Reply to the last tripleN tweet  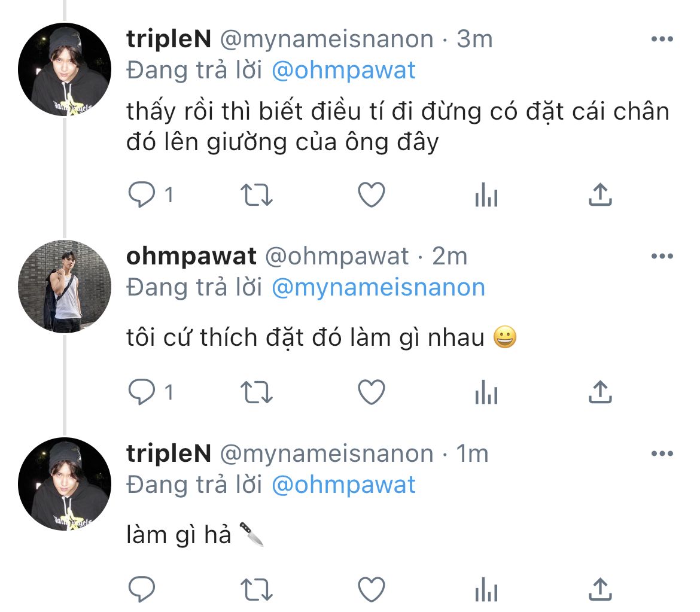click(x=142, y=590)
